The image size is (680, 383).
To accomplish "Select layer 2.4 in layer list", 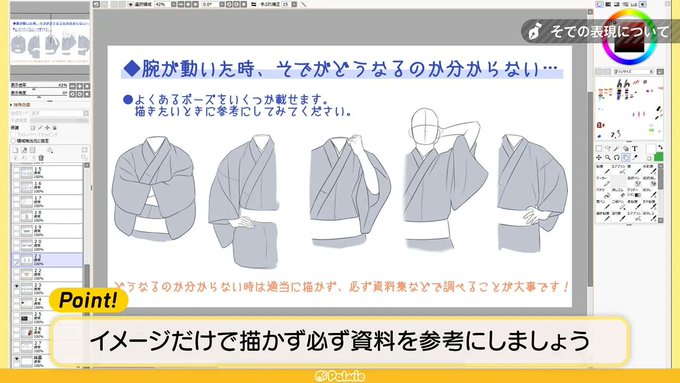I will (47, 303).
